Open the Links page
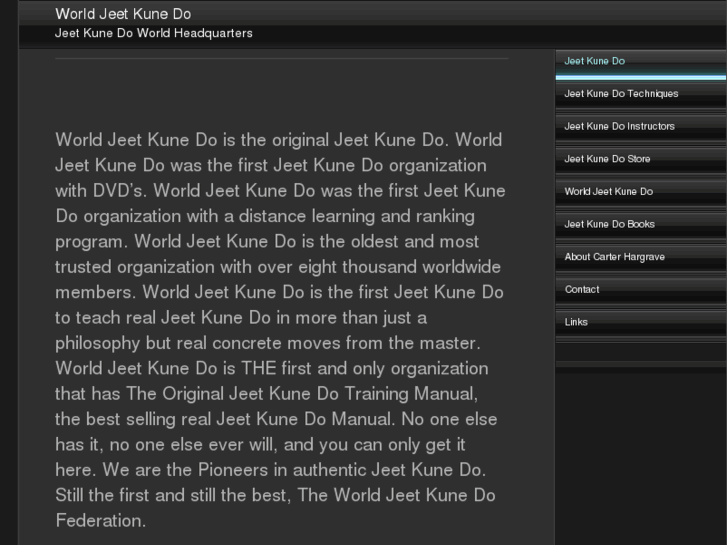Image resolution: width=727 pixels, height=545 pixels. pos(641,322)
